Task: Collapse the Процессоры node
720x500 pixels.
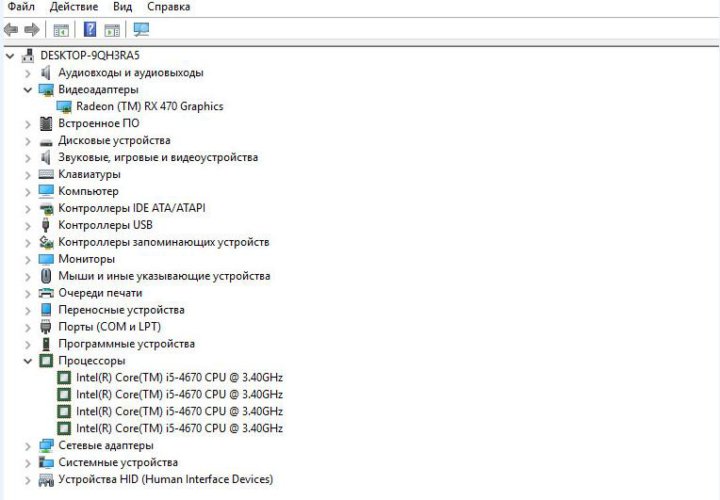Action: click(x=28, y=361)
